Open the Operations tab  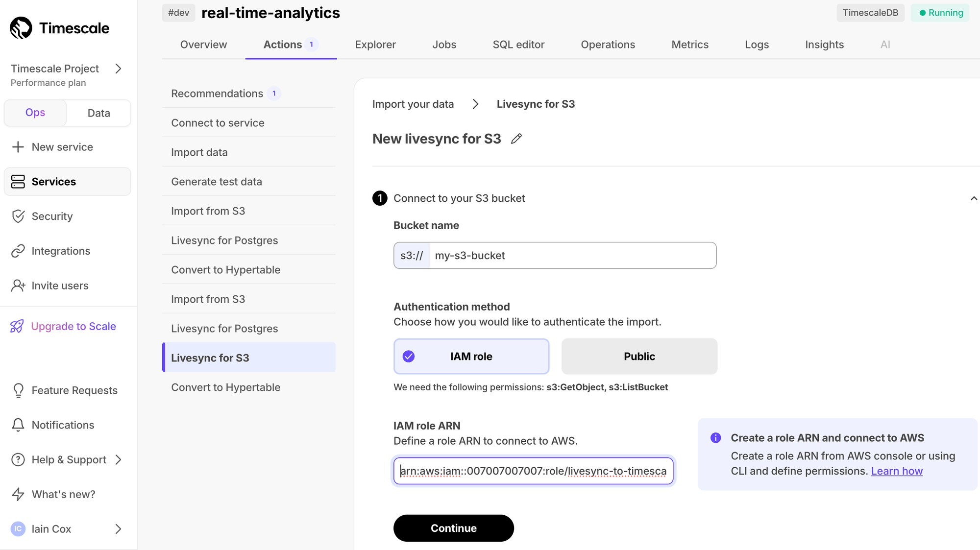(x=608, y=45)
